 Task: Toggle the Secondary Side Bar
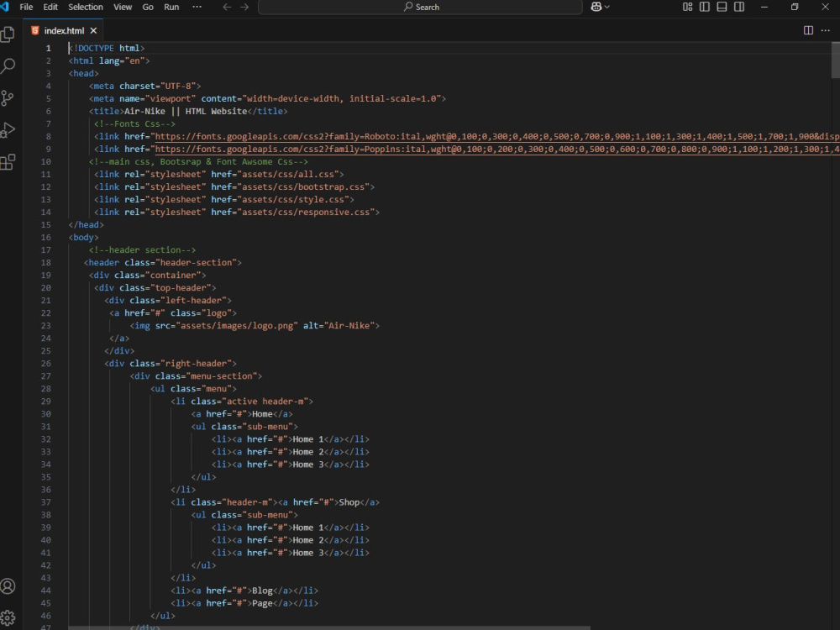pos(738,7)
